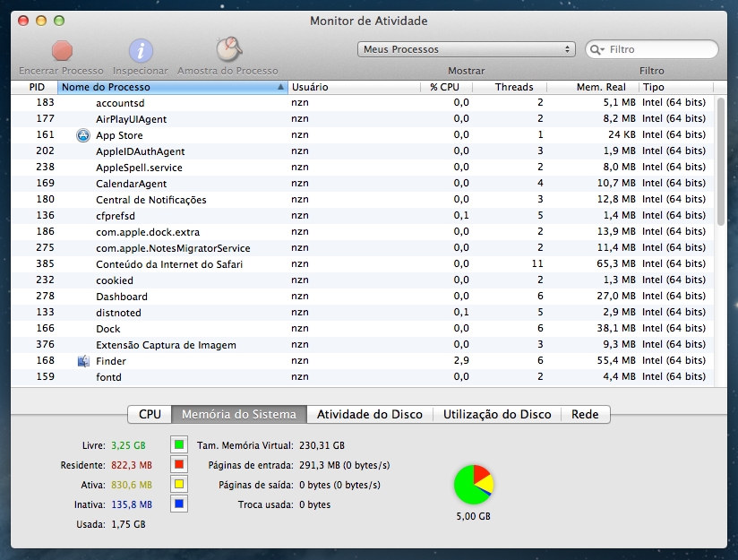This screenshot has height=560, width=738.
Task: Click inside the Filtro search field
Action: tap(652, 49)
